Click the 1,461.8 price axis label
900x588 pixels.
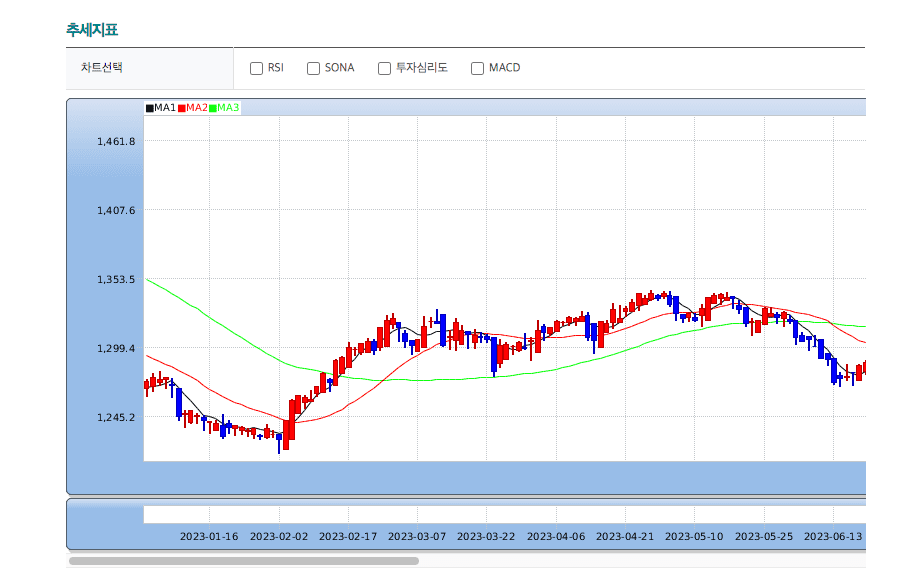[x=116, y=141]
